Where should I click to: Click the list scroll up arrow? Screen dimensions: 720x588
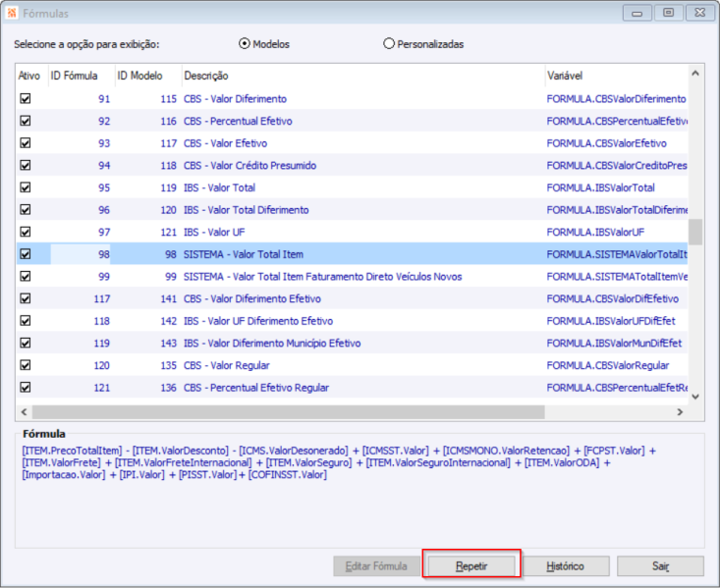(x=695, y=73)
